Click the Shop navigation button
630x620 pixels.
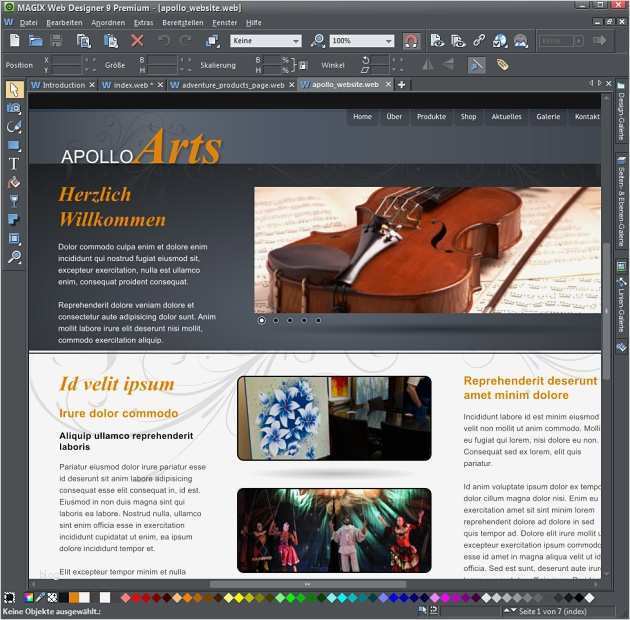click(x=468, y=117)
